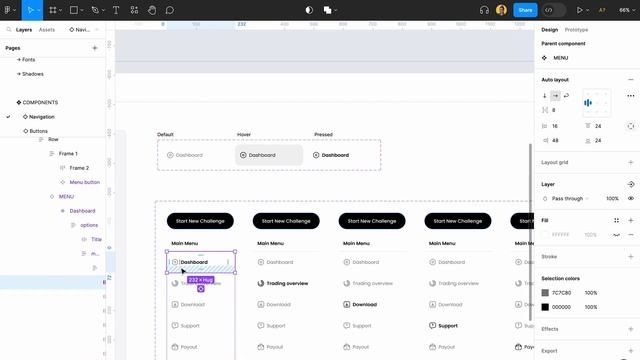
Task: Select the Frame 1 layer
Action: coord(68,153)
